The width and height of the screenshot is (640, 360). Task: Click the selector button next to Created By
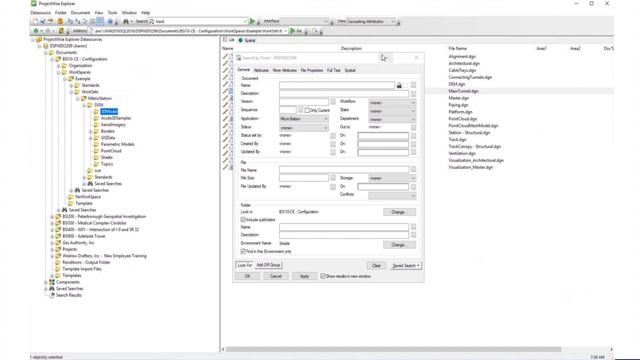click(333, 144)
